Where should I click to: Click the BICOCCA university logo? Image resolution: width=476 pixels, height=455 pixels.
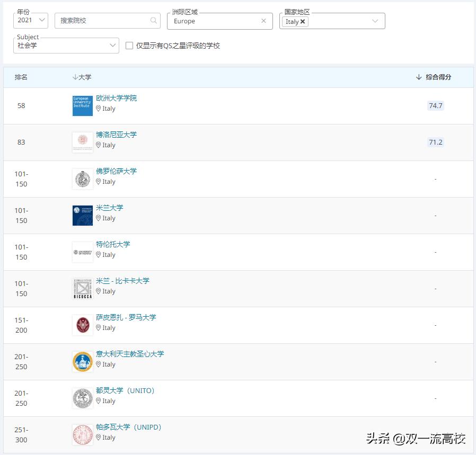pyautogui.click(x=82, y=288)
